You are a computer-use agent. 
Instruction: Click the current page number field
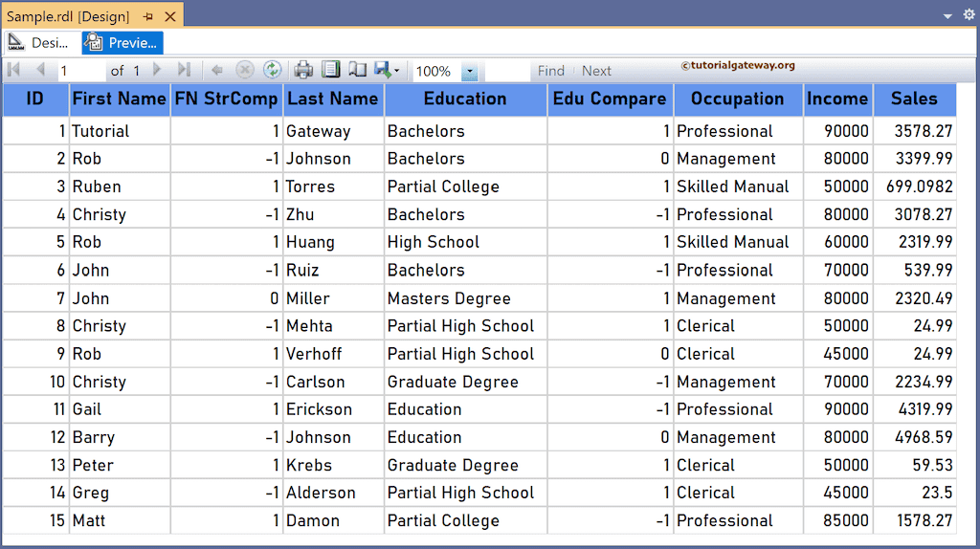point(81,71)
